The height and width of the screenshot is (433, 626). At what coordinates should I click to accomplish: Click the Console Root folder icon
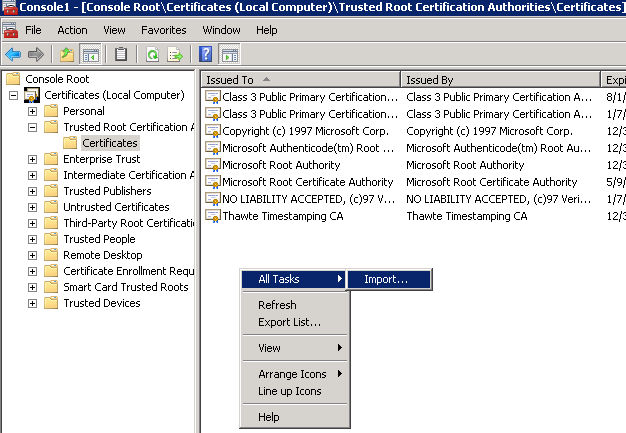click(13, 79)
